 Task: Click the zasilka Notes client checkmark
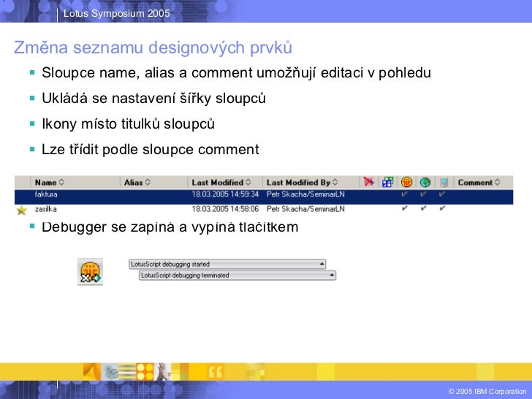(x=404, y=208)
